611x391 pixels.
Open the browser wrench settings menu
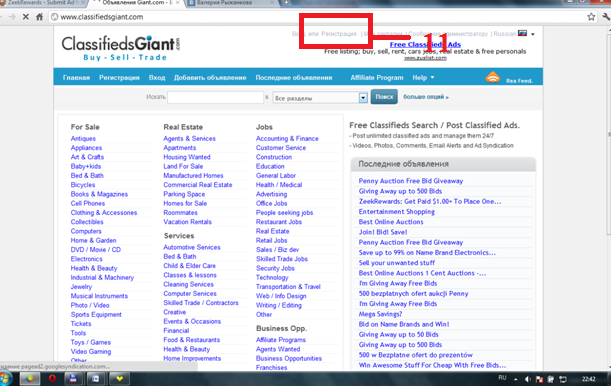[606, 17]
